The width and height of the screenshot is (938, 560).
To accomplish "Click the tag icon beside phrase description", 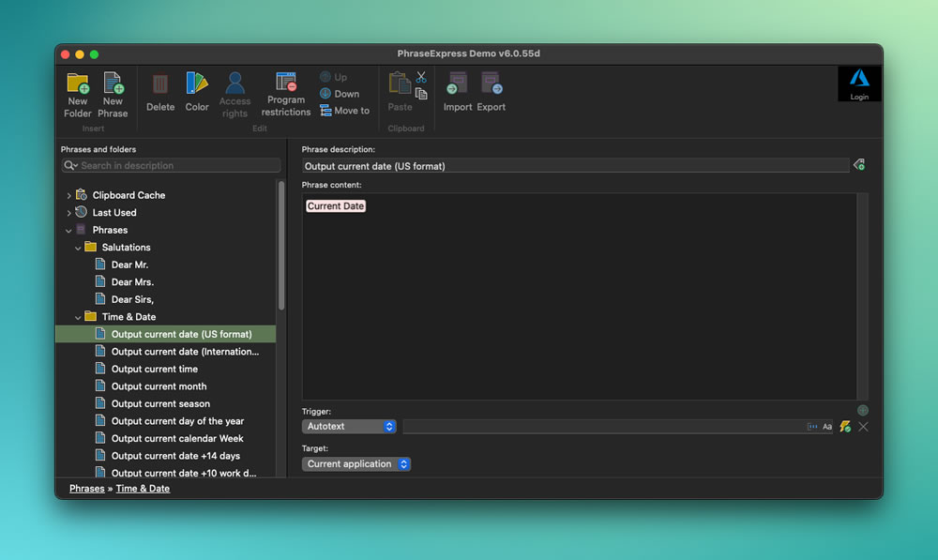I will tap(859, 164).
